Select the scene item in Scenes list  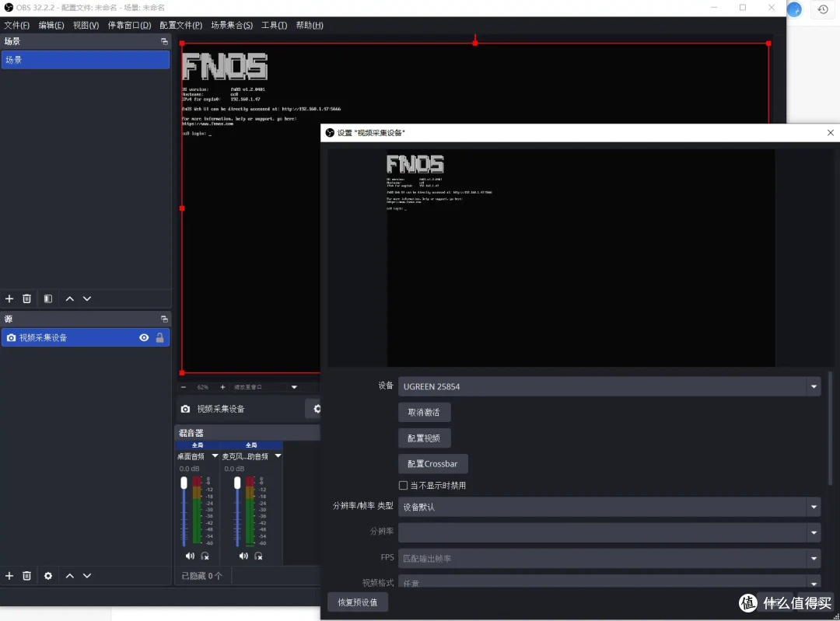(x=86, y=60)
